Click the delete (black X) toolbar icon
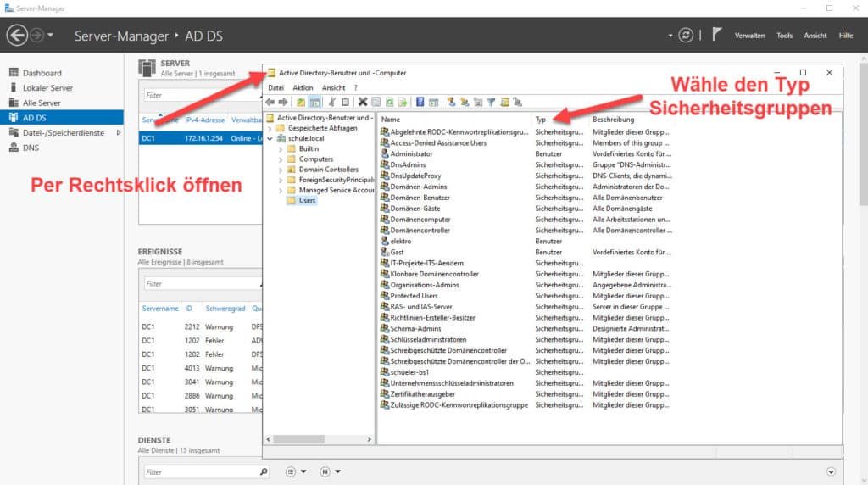The image size is (868, 485). coord(363,102)
